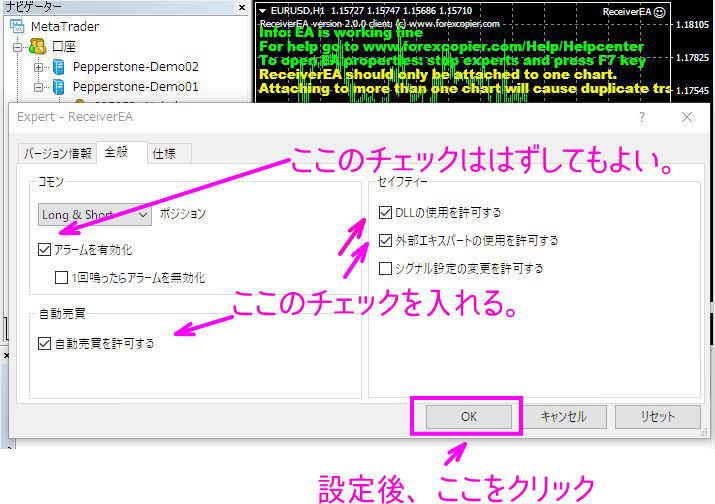Click the Pepperstone-Demo02 server icon
This screenshot has width=715, height=504.
coord(58,67)
